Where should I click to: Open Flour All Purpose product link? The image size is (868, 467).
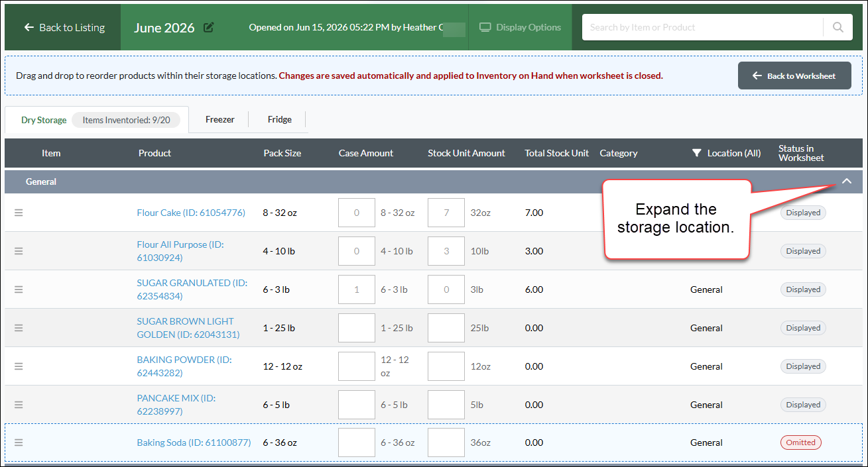point(180,251)
